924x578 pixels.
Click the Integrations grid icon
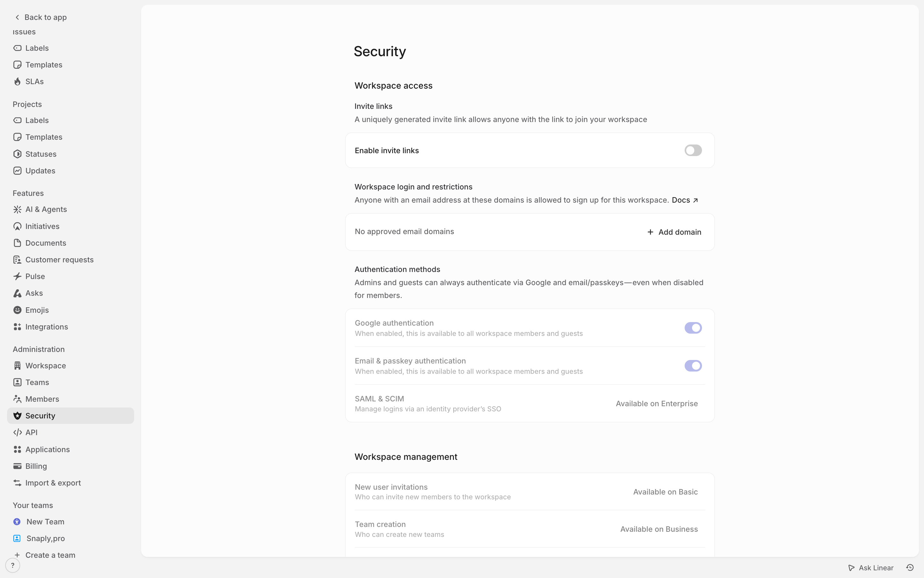[17, 327]
